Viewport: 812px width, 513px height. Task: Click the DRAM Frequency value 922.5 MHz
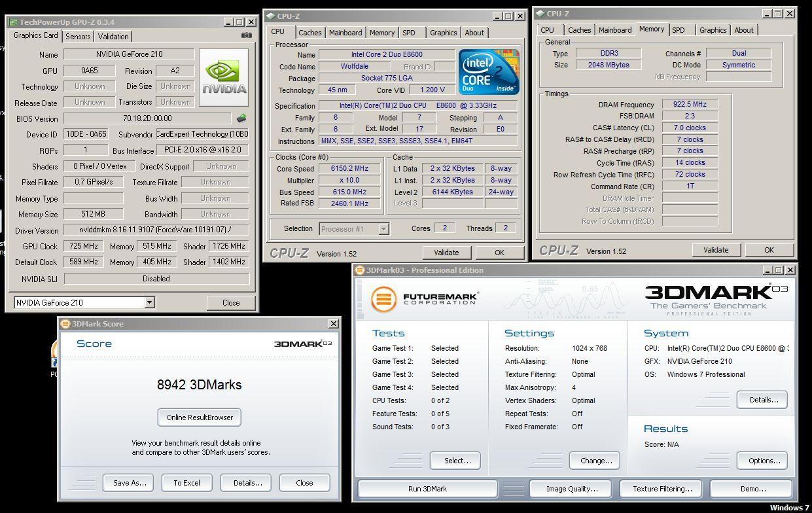click(x=690, y=104)
